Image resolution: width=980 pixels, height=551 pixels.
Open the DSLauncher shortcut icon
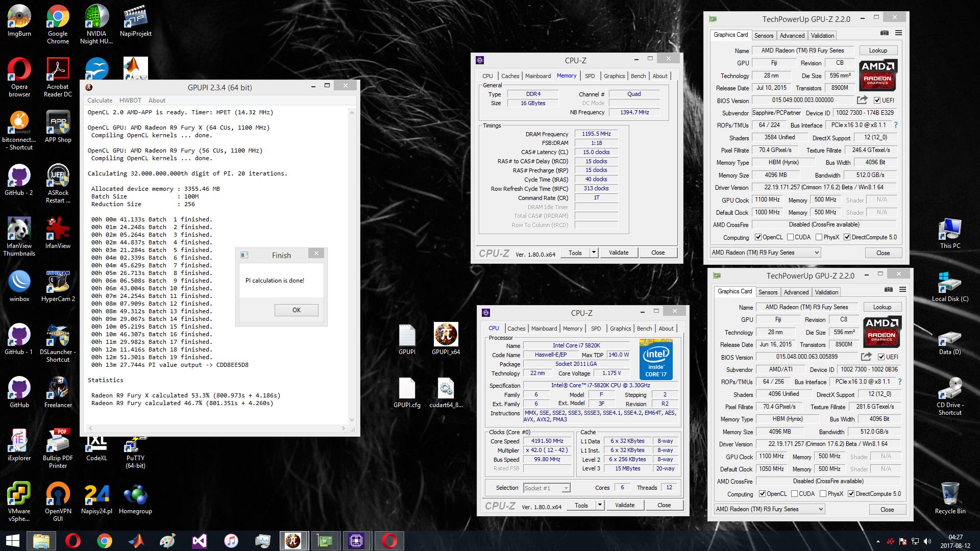pyautogui.click(x=58, y=343)
